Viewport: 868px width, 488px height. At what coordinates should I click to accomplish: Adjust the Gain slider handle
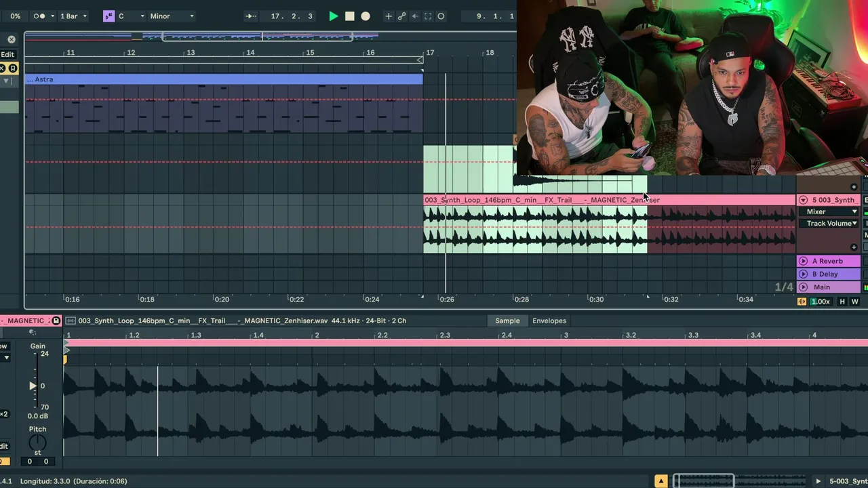pos(33,386)
